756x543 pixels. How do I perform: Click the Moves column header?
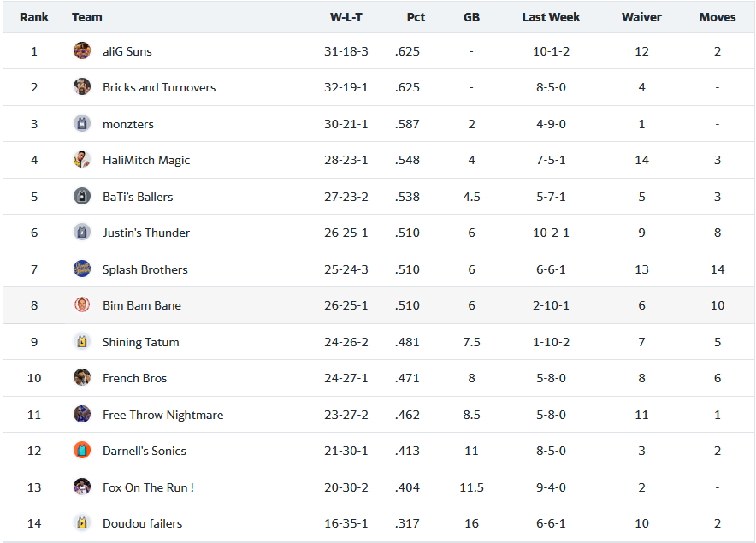(x=718, y=17)
